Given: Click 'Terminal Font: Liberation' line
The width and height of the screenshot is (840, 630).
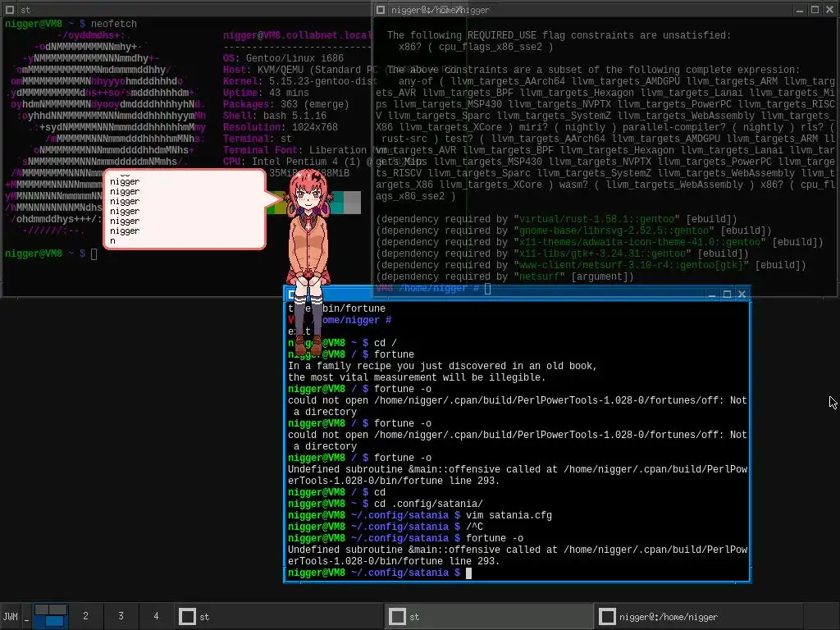Looking at the screenshot, I should tap(294, 151).
